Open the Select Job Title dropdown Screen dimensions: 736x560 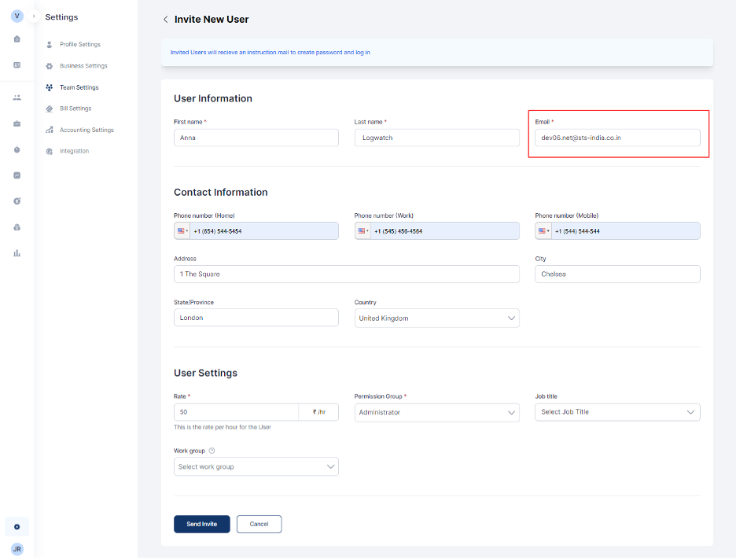[617, 412]
